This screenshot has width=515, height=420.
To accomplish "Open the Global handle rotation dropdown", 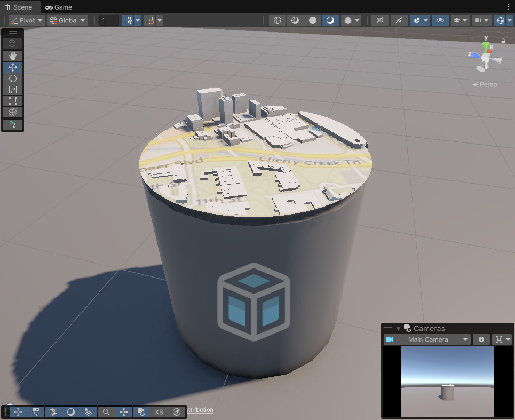I will (x=67, y=20).
